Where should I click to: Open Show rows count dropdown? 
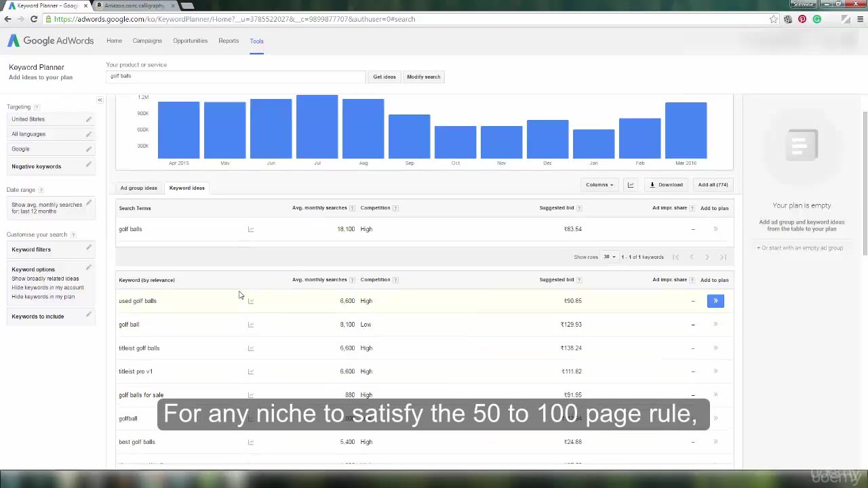[609, 257]
